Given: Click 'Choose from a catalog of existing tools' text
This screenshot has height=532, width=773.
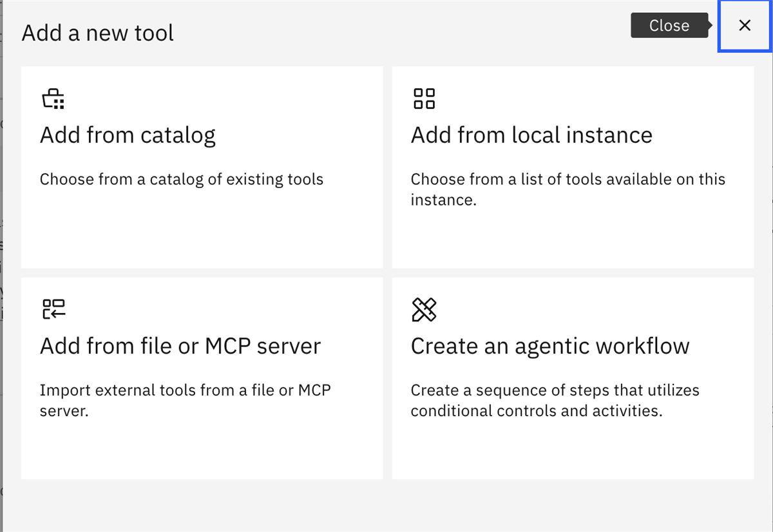Looking at the screenshot, I should pyautogui.click(x=182, y=179).
